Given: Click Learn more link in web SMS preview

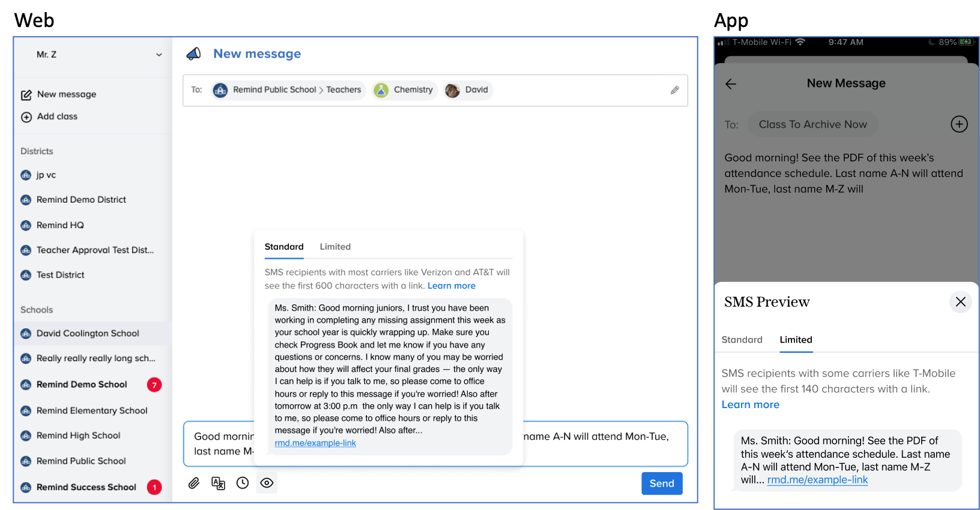Looking at the screenshot, I should (452, 286).
